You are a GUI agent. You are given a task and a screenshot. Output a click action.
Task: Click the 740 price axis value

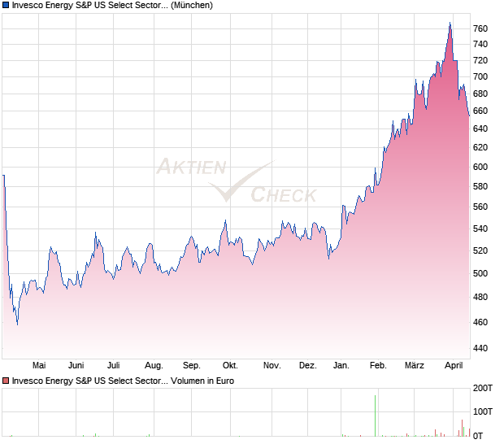[480, 45]
